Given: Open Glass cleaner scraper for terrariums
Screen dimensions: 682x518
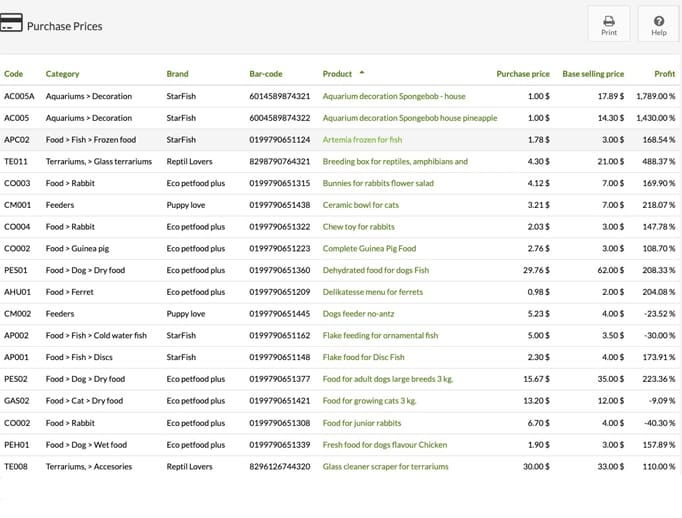Looking at the screenshot, I should pos(385,466).
